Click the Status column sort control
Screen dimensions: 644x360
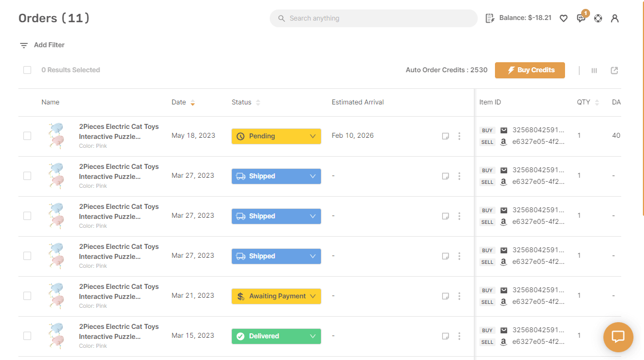tap(257, 102)
